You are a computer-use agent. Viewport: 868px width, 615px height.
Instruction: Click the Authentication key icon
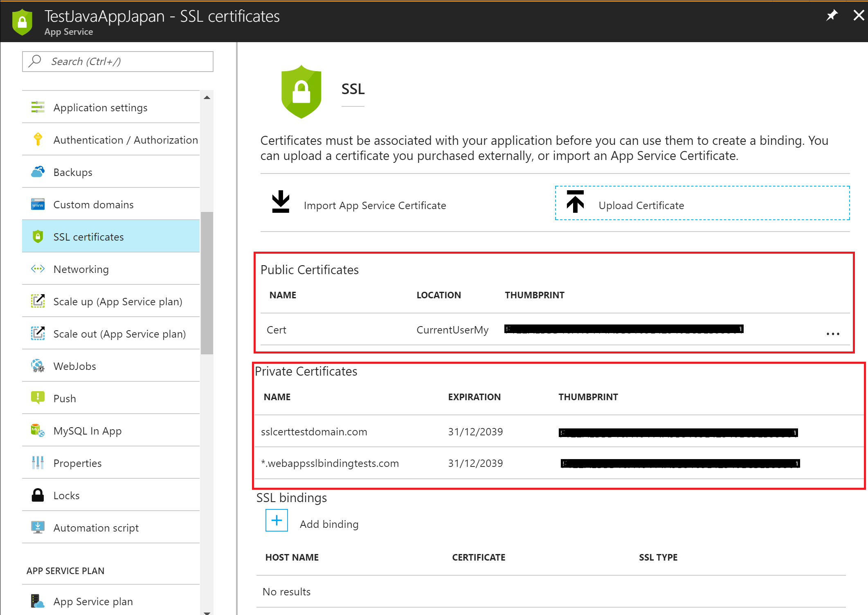38,140
